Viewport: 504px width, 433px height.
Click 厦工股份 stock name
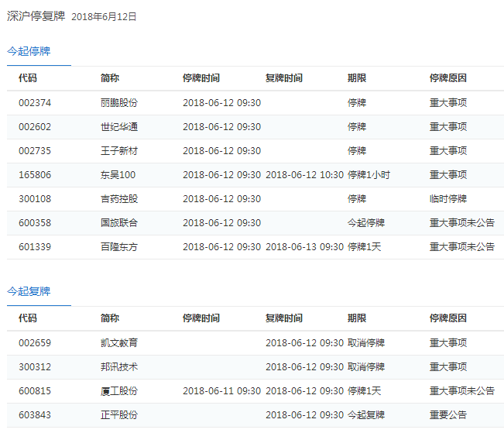(x=119, y=391)
